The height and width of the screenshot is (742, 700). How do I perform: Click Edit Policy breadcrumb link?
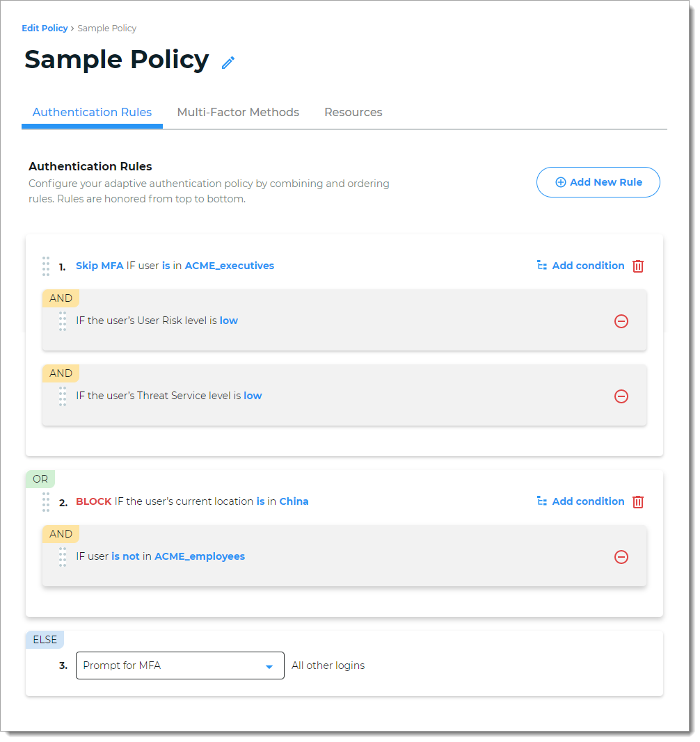point(45,28)
